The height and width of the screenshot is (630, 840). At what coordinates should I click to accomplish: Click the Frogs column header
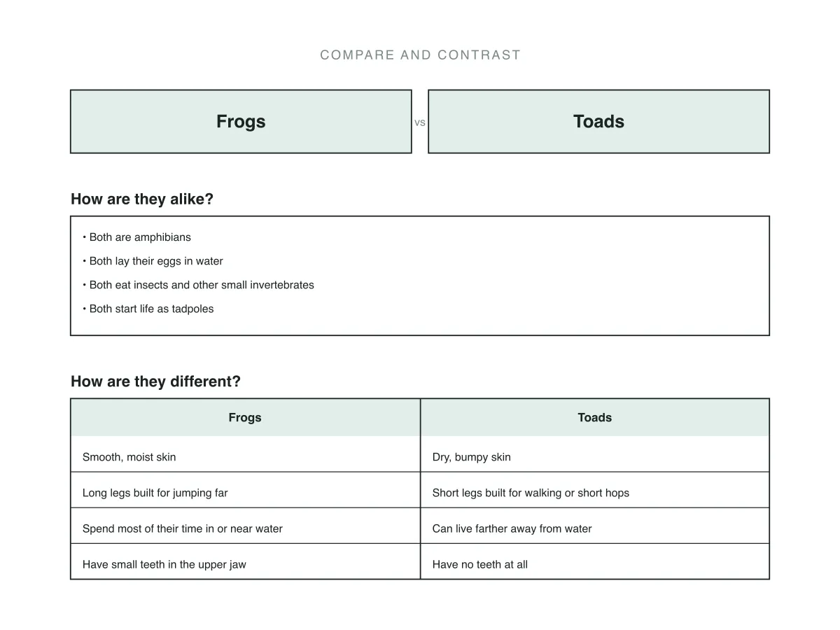pyautogui.click(x=245, y=417)
